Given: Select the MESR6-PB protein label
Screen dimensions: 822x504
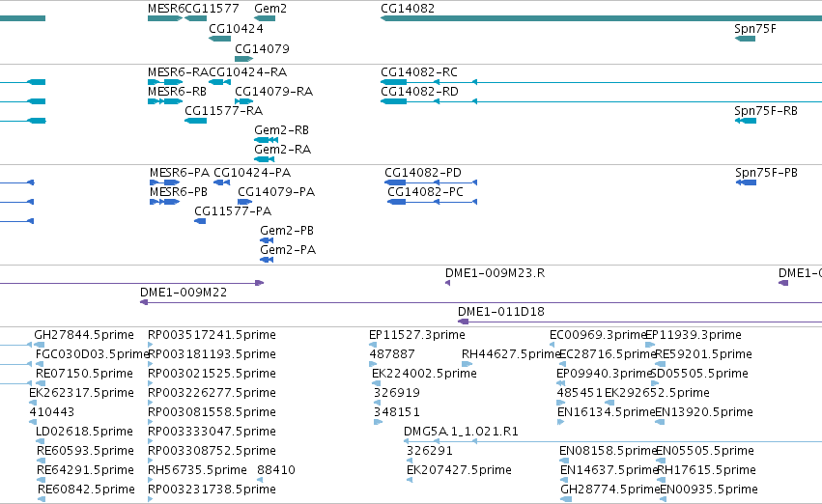Looking at the screenshot, I should coord(179,192).
